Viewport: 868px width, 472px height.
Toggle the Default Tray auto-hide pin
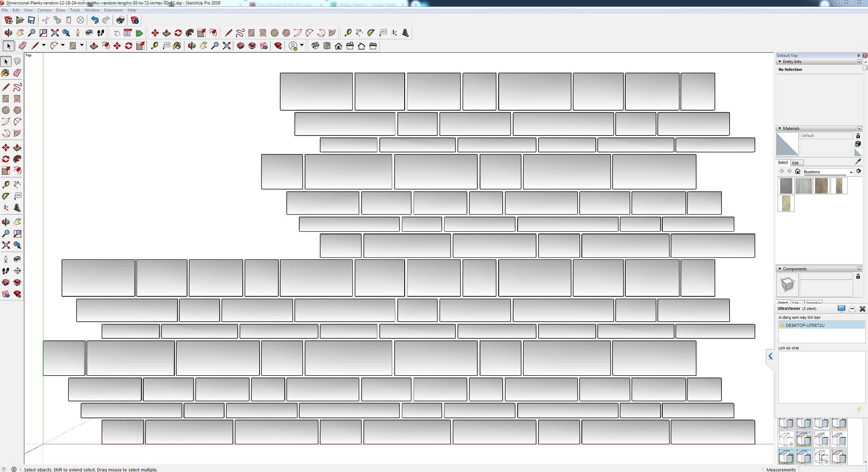pos(859,56)
